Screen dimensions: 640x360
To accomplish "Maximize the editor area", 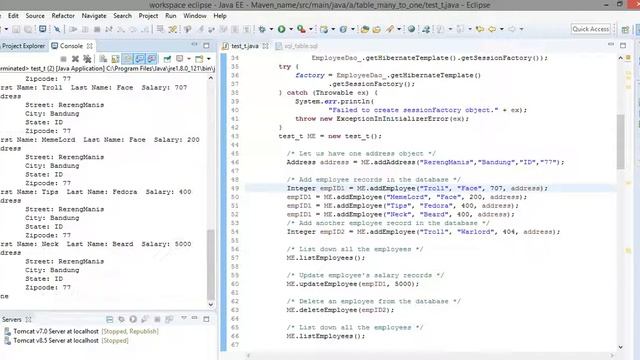I will (623, 45).
